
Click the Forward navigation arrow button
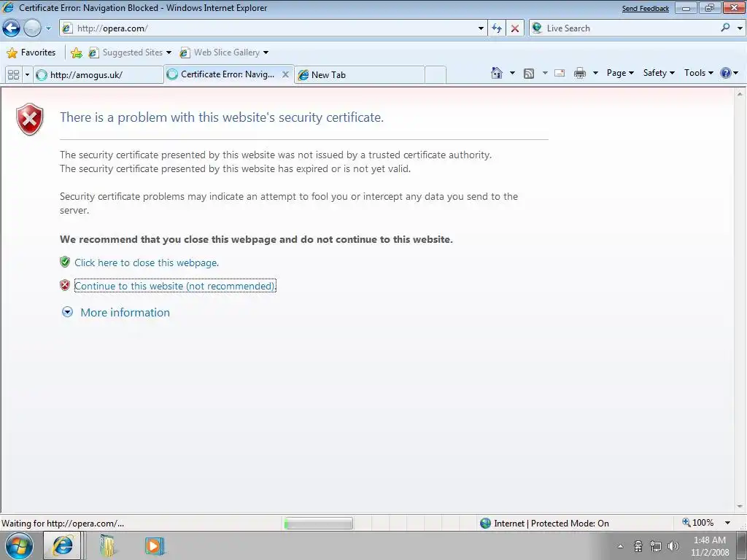tap(32, 28)
